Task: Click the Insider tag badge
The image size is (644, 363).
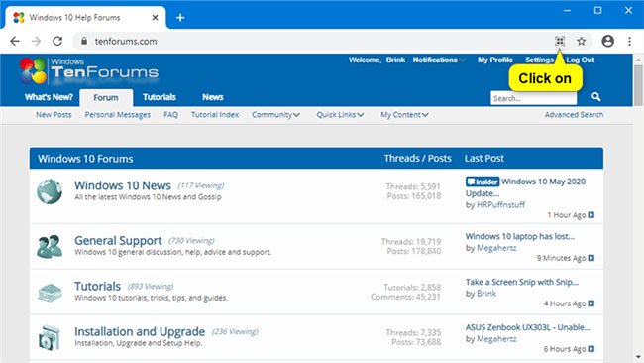Action: coord(483,181)
